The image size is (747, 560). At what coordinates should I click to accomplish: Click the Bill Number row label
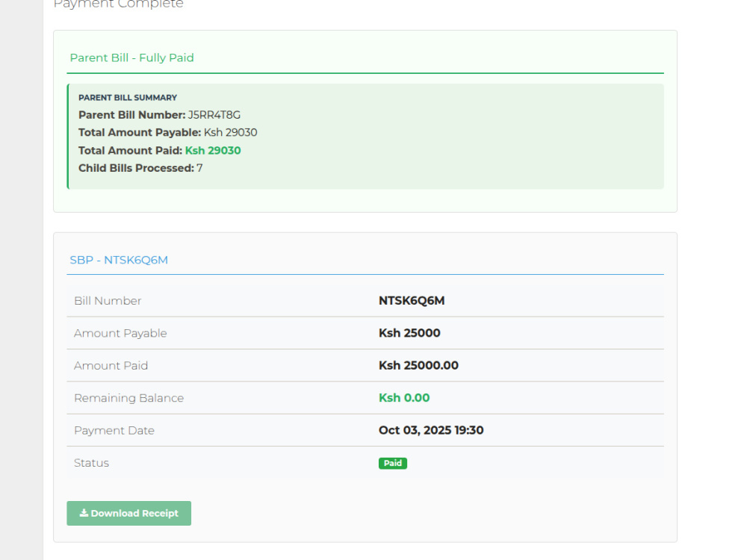point(108,301)
